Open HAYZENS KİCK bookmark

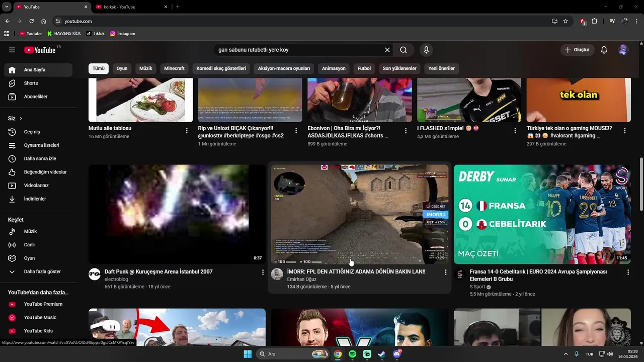63,33
